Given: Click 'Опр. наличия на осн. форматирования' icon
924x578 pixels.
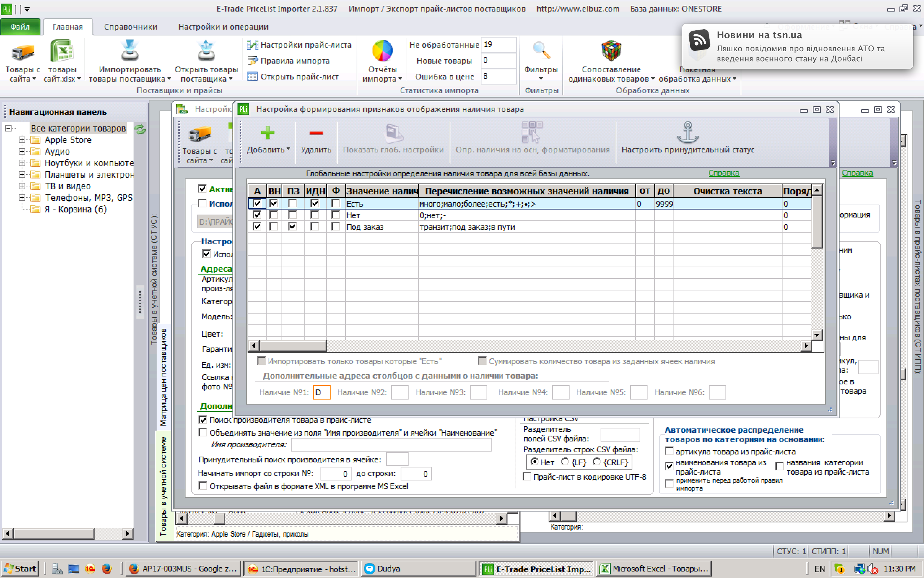Looking at the screenshot, I should point(532,132).
